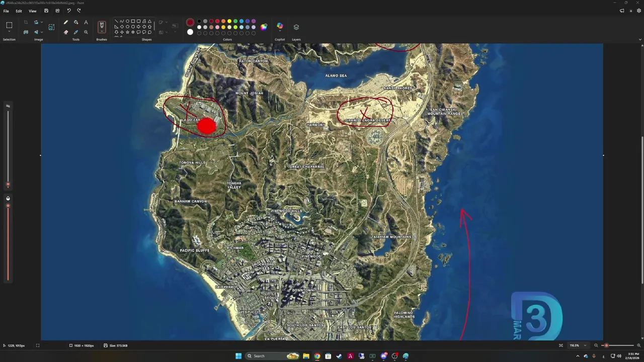644x362 pixels.
Task: Open File Explorer from the taskbar
Action: coord(306,356)
